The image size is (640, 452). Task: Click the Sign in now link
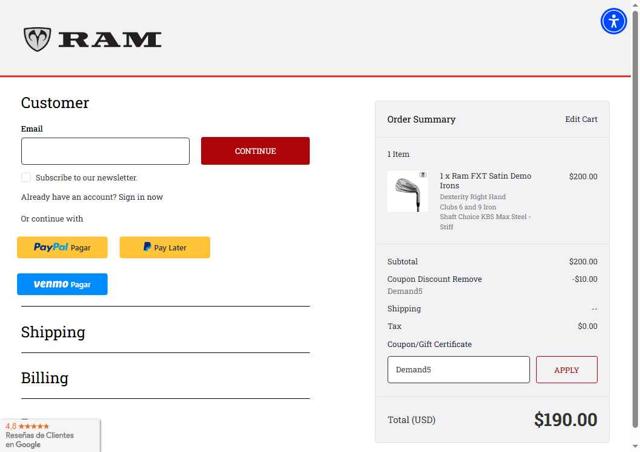[141, 197]
